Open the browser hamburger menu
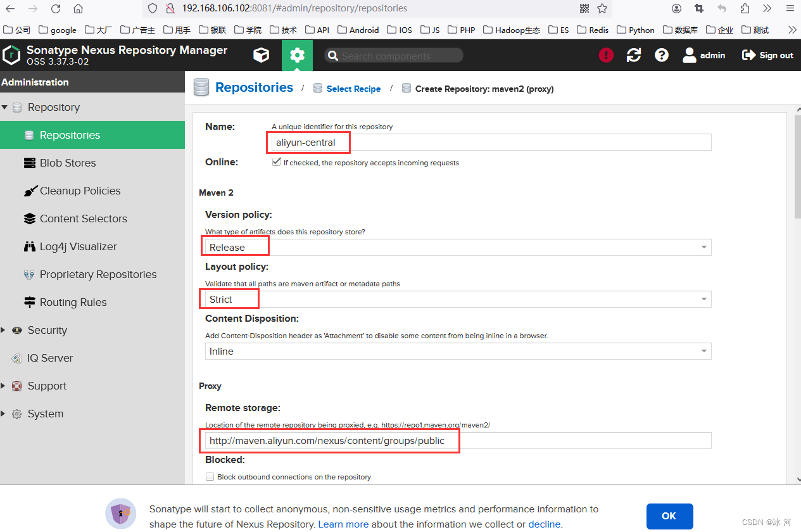 pos(790,9)
